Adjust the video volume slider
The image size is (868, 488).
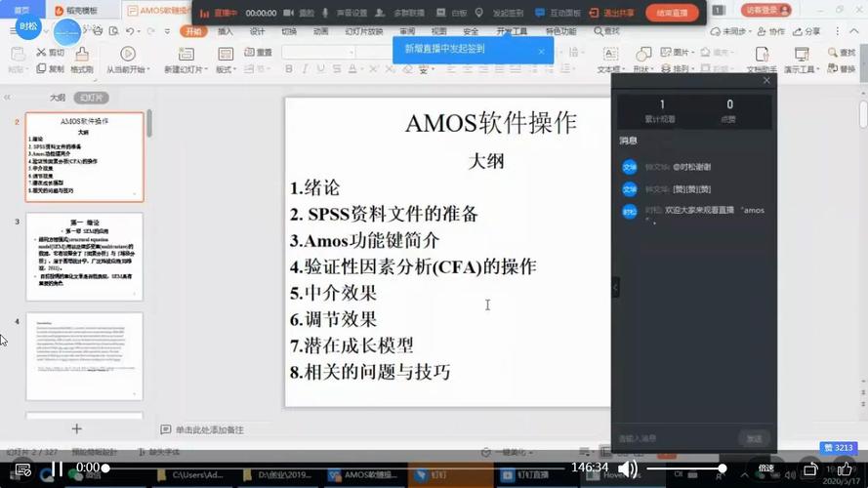coord(685,468)
